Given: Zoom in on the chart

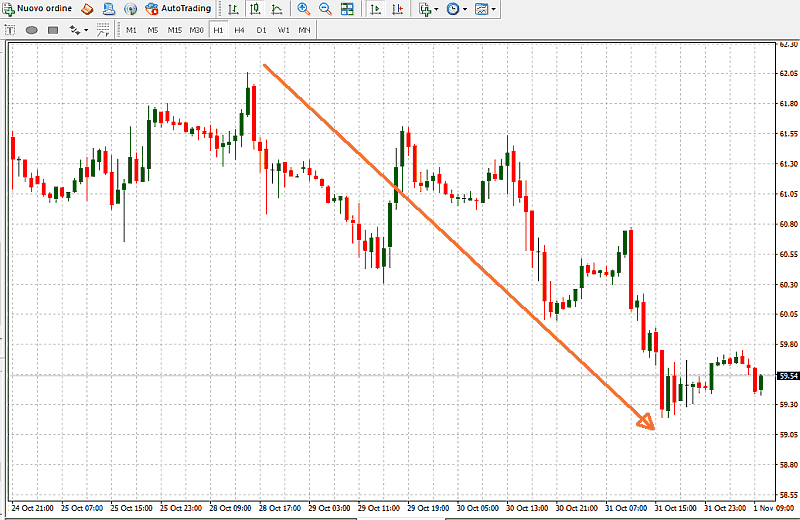Looking at the screenshot, I should (x=303, y=9).
